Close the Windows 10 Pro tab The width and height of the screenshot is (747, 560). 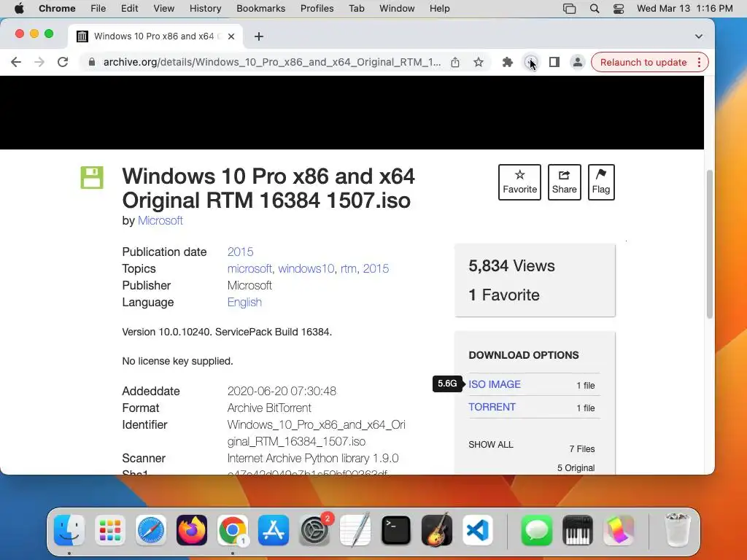(231, 36)
